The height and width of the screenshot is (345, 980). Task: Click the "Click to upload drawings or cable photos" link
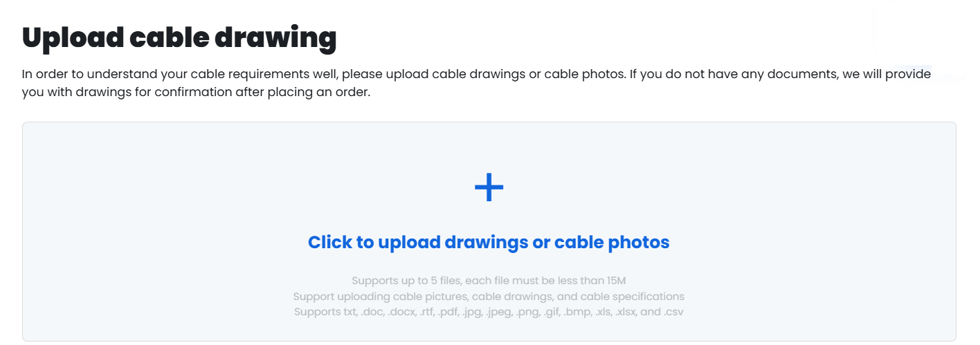pyautogui.click(x=489, y=243)
